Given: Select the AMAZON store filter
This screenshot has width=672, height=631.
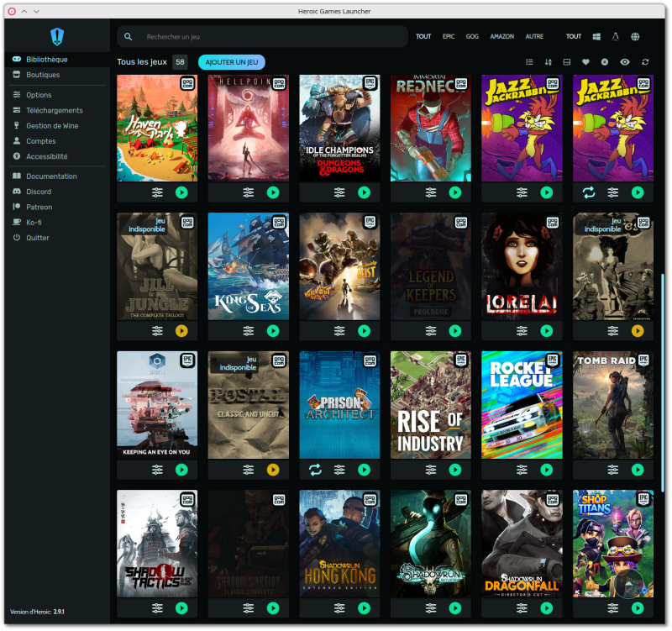Looking at the screenshot, I should [x=501, y=36].
